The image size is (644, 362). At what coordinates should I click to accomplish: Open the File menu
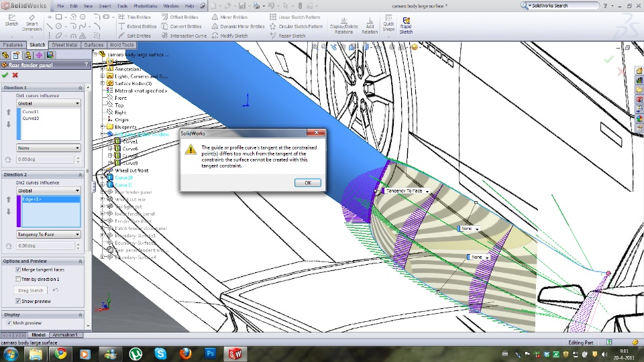point(60,6)
